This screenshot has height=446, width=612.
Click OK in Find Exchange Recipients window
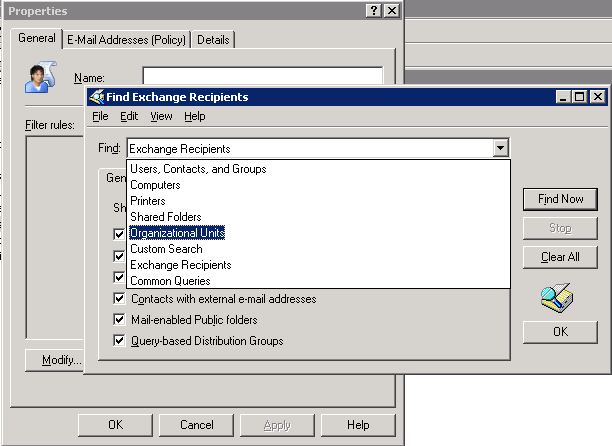560,332
